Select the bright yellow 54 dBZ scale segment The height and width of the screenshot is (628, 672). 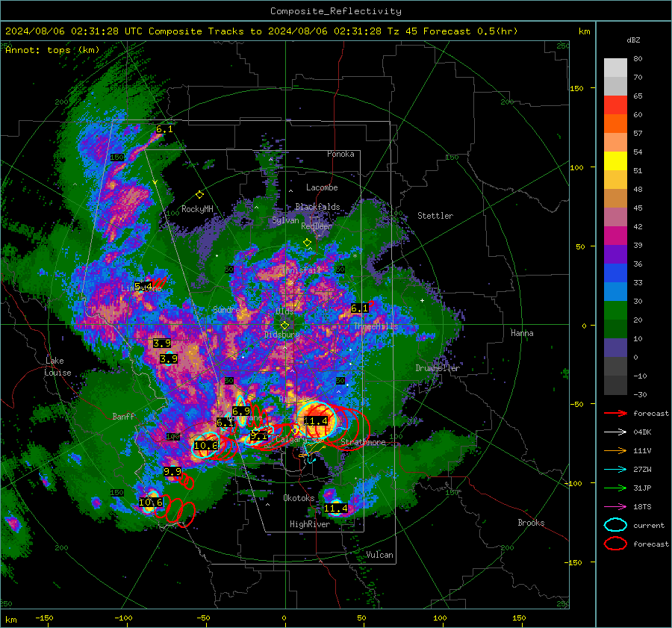point(615,161)
